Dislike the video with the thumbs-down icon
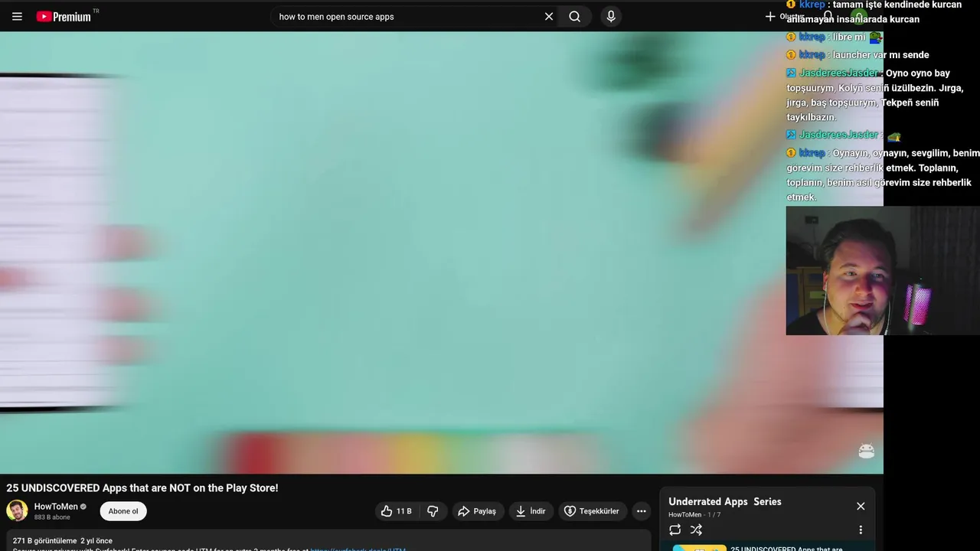This screenshot has height=551, width=980. [x=433, y=511]
